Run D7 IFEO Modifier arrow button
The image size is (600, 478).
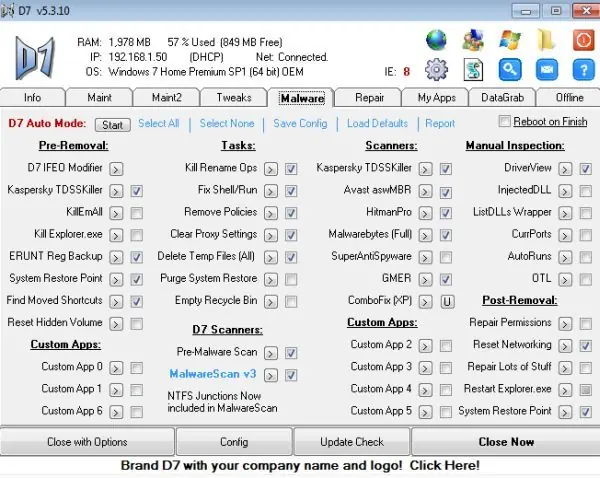pyautogui.click(x=116, y=169)
